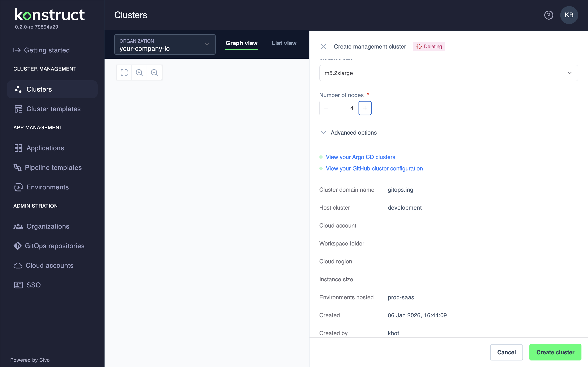The height and width of the screenshot is (367, 588).
Task: Open the help question mark menu
Action: [549, 15]
